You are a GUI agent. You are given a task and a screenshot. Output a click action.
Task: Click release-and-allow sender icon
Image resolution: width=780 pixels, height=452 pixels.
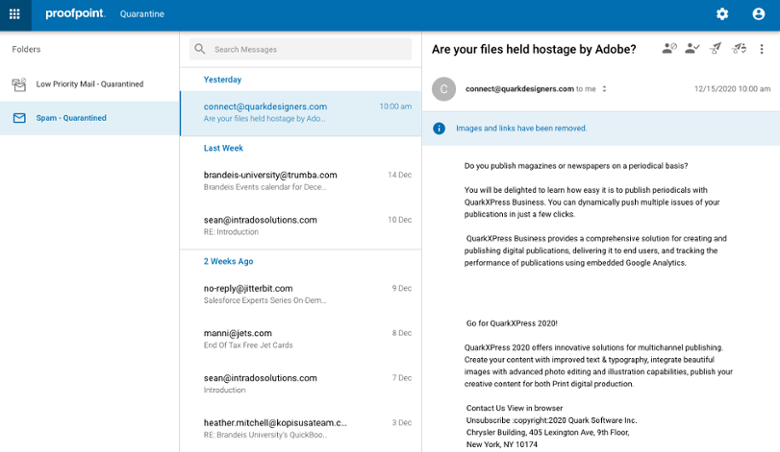(739, 48)
